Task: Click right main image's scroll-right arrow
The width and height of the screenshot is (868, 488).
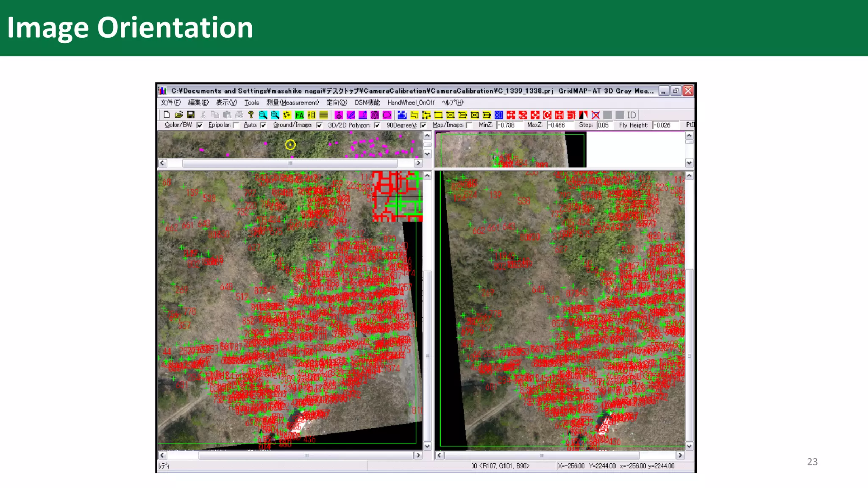Action: [680, 455]
